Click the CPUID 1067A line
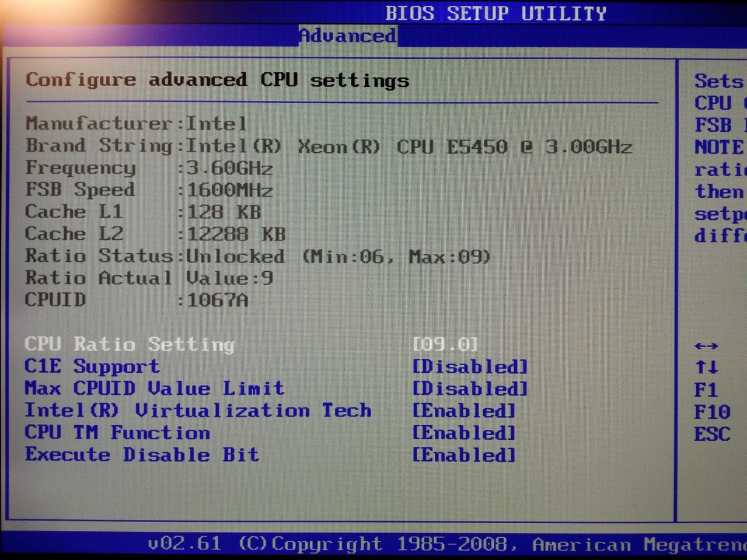747x560 pixels. 137,300
